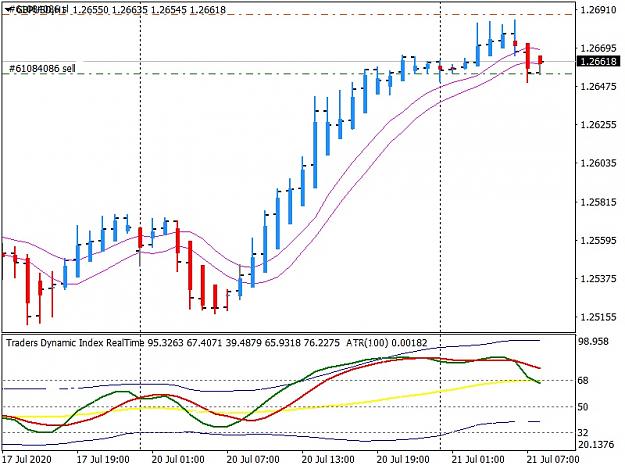Click the 21 Jul 01:00 time label
The height and width of the screenshot is (469, 625).
click(478, 459)
